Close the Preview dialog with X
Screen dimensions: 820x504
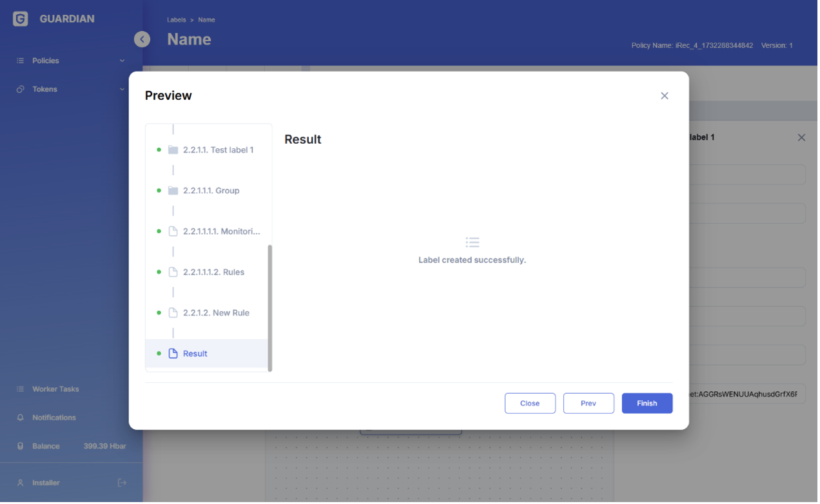pyautogui.click(x=665, y=96)
